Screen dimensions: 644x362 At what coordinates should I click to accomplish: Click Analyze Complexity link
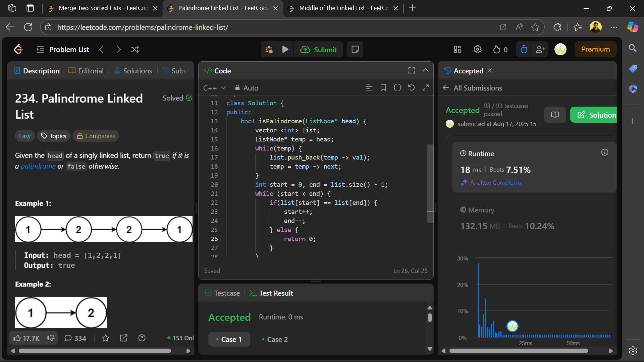click(x=496, y=183)
